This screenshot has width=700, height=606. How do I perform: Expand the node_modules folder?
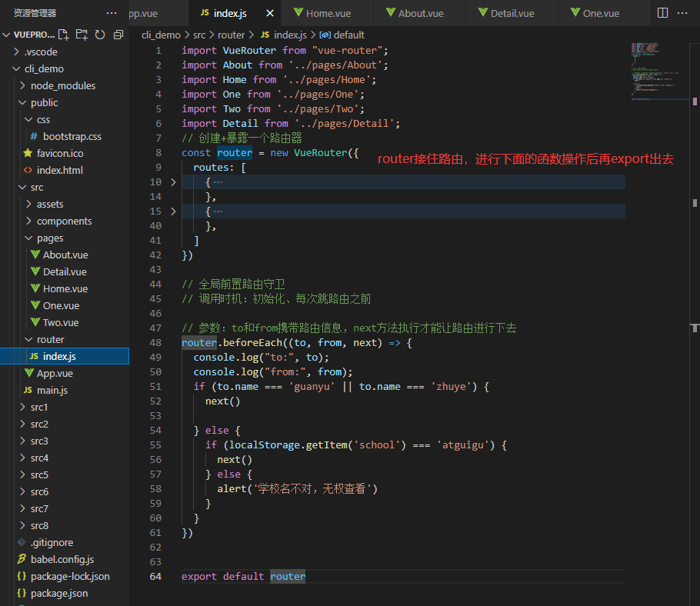[23, 85]
